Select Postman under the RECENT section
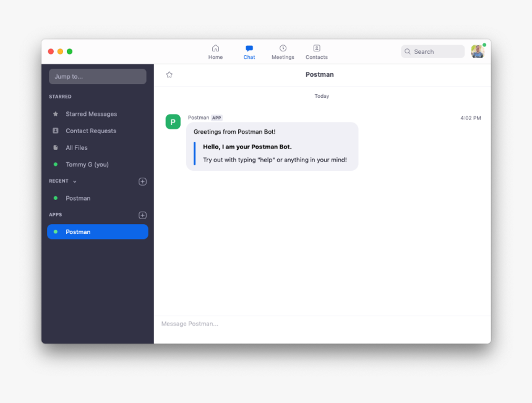532x403 pixels. pos(78,198)
